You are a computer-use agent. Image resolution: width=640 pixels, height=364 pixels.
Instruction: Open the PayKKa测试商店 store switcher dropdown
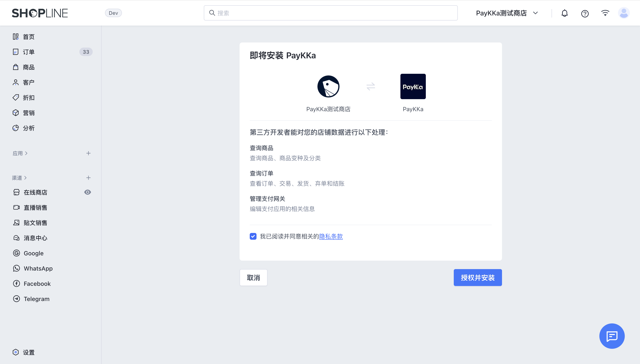click(507, 13)
